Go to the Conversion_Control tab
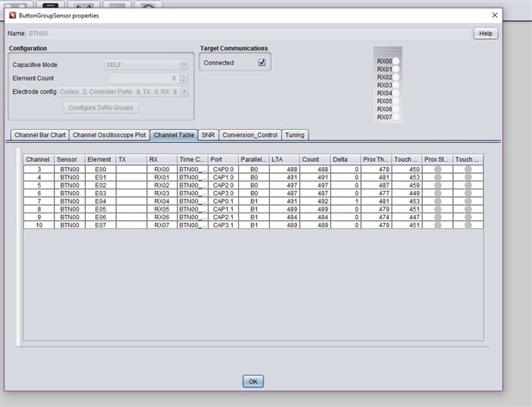This screenshot has width=532, height=407. click(x=250, y=135)
